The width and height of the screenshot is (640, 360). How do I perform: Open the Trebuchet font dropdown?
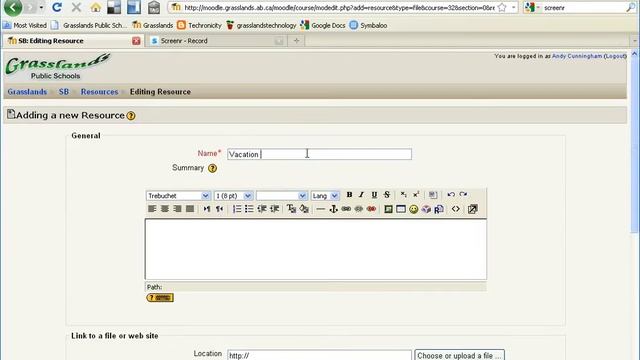click(x=178, y=196)
